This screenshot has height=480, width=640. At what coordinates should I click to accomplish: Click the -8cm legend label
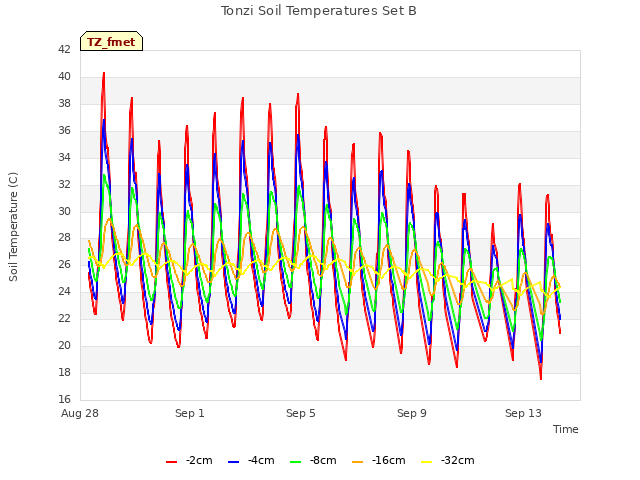tap(323, 460)
